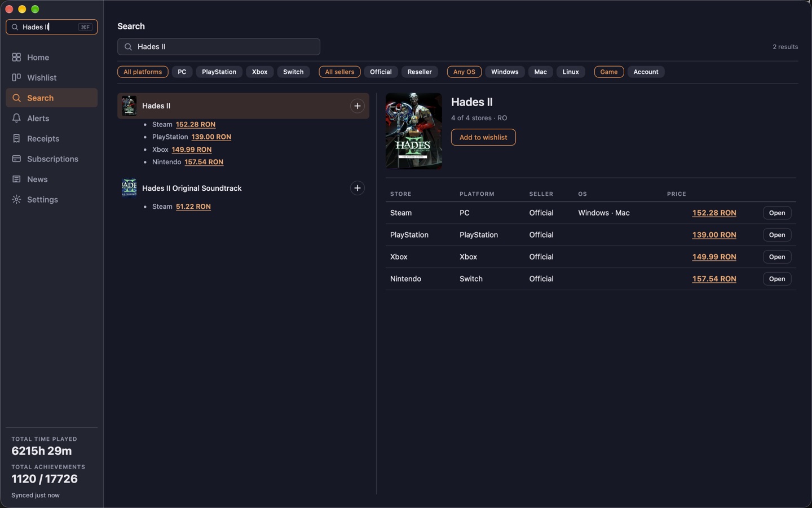This screenshot has height=508, width=812.
Task: Select the Account type filter
Action: (x=646, y=72)
